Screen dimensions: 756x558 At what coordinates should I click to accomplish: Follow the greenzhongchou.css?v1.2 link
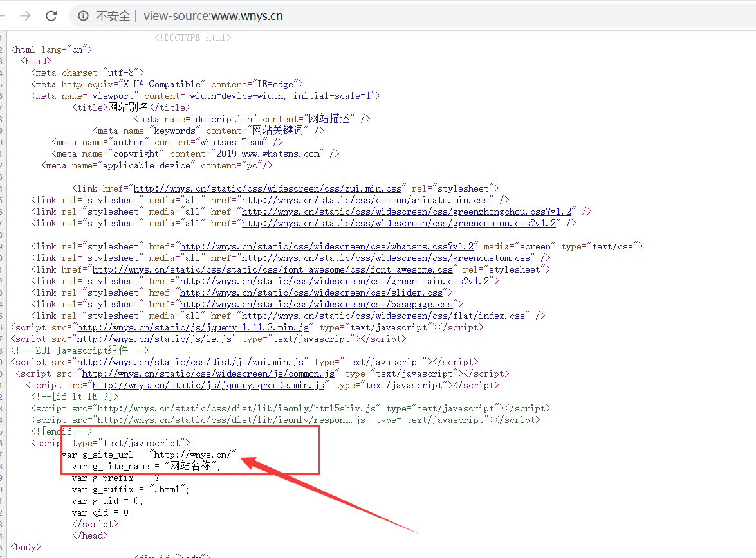click(406, 212)
